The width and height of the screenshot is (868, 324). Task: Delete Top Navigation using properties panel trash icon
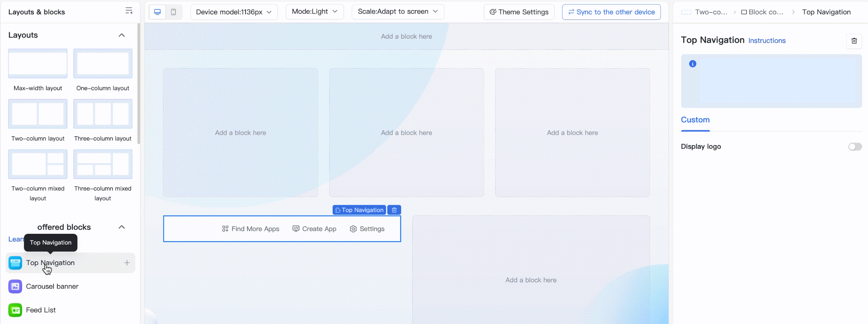[854, 41]
